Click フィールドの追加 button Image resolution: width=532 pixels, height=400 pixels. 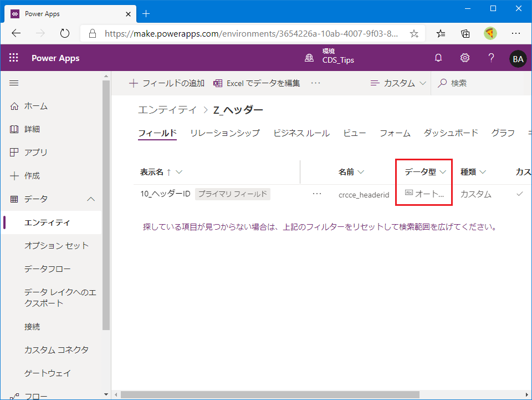tap(167, 83)
